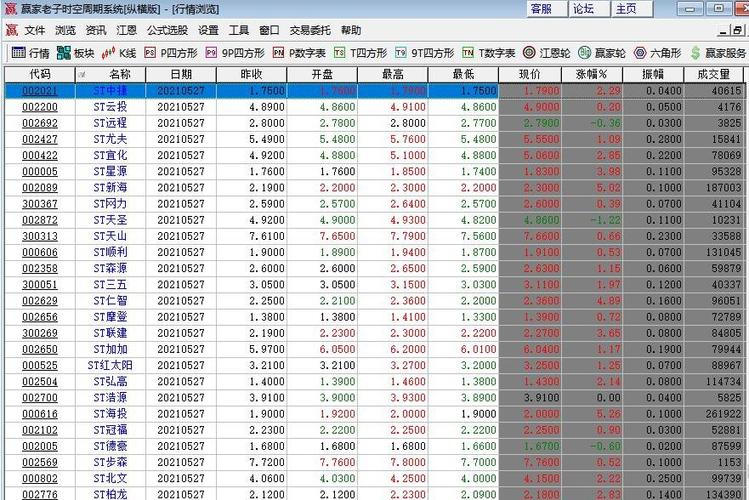This screenshot has width=749, height=500.
Task: Sort by the 振幅 column header
Action: (x=653, y=74)
